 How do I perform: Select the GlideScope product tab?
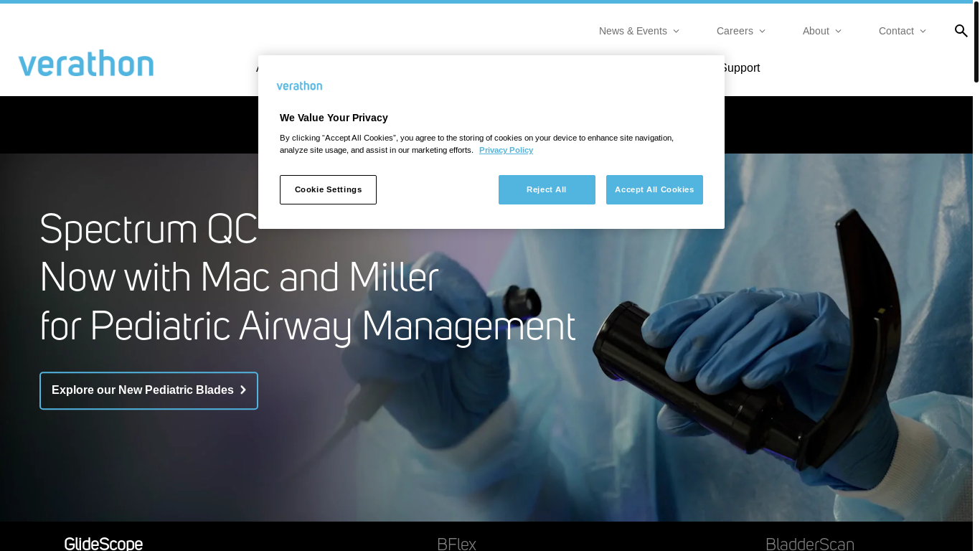pos(103,544)
